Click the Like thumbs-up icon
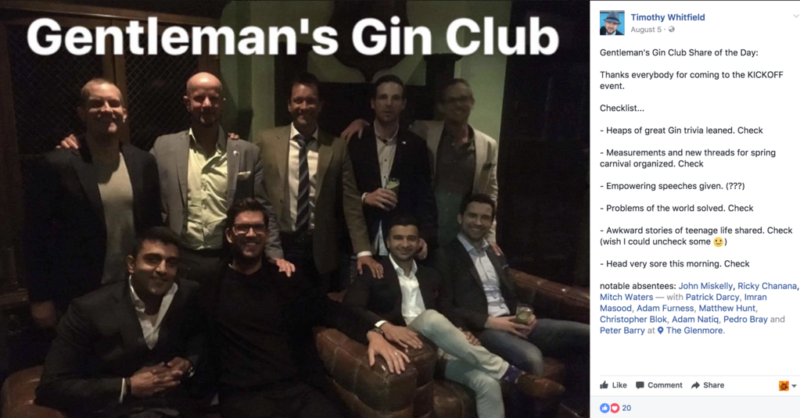Screen dimensions: 800x418 (604, 385)
